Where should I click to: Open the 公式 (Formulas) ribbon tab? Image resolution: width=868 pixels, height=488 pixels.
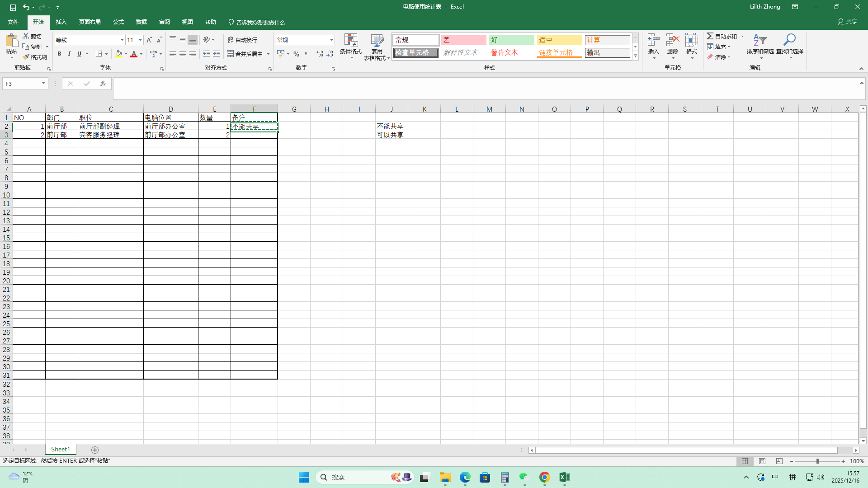118,22
